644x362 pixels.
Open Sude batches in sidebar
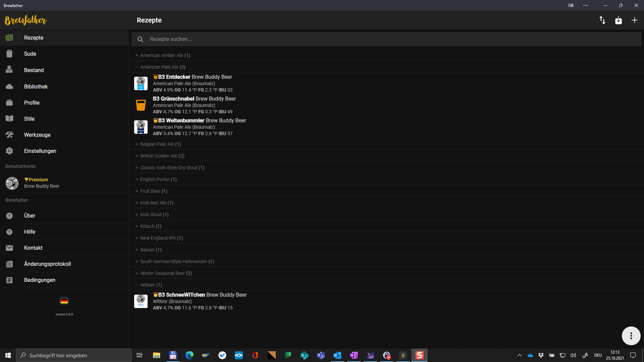click(30, 54)
